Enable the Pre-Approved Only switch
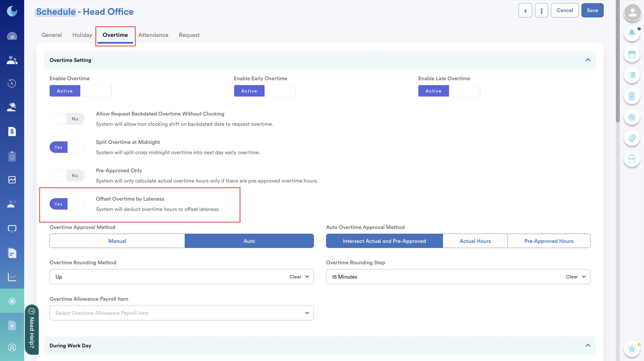 [x=67, y=176]
